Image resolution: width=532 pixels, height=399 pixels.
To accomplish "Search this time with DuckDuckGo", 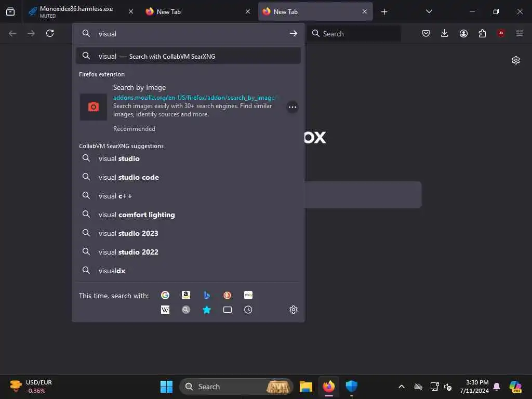I will (228, 295).
